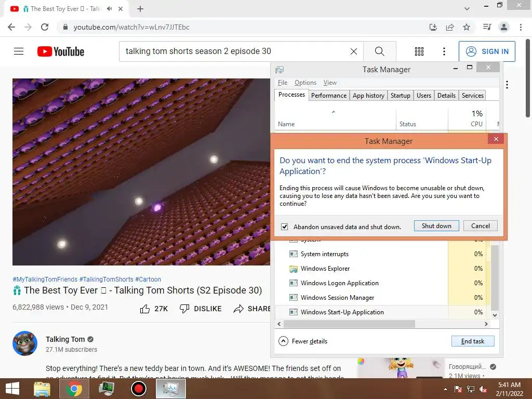
Task: Open Talking Tom channel avatar
Action: (25, 343)
